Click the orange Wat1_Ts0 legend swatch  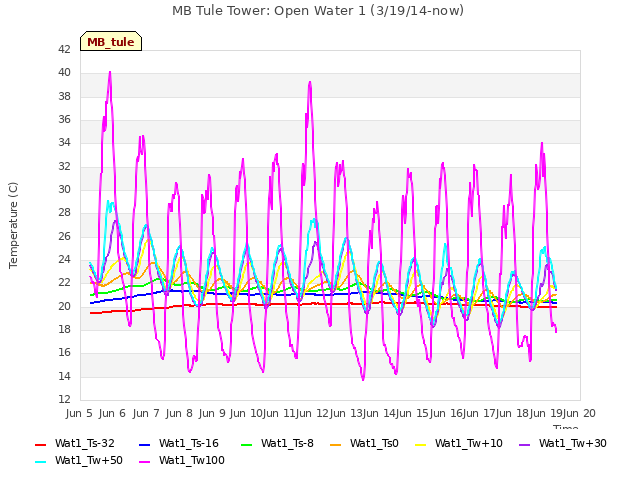coord(336,444)
